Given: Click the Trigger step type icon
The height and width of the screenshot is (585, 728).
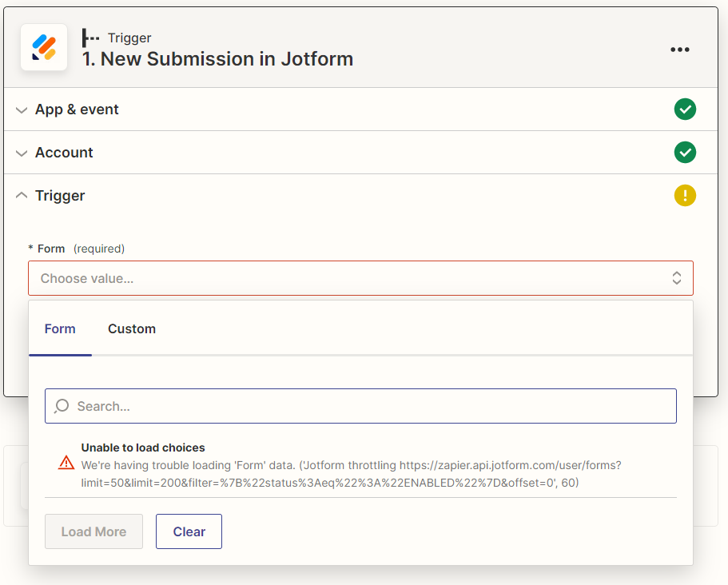Looking at the screenshot, I should [90, 38].
